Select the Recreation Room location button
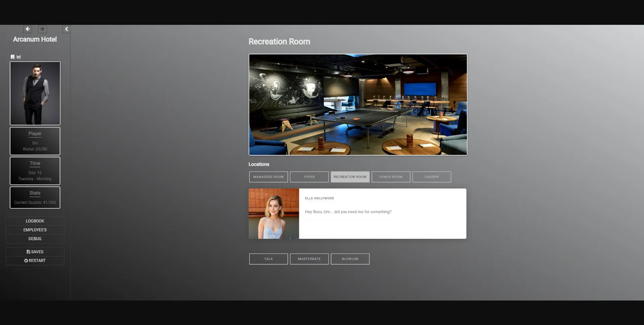Screen dimensions: 644x325 (x=350, y=177)
